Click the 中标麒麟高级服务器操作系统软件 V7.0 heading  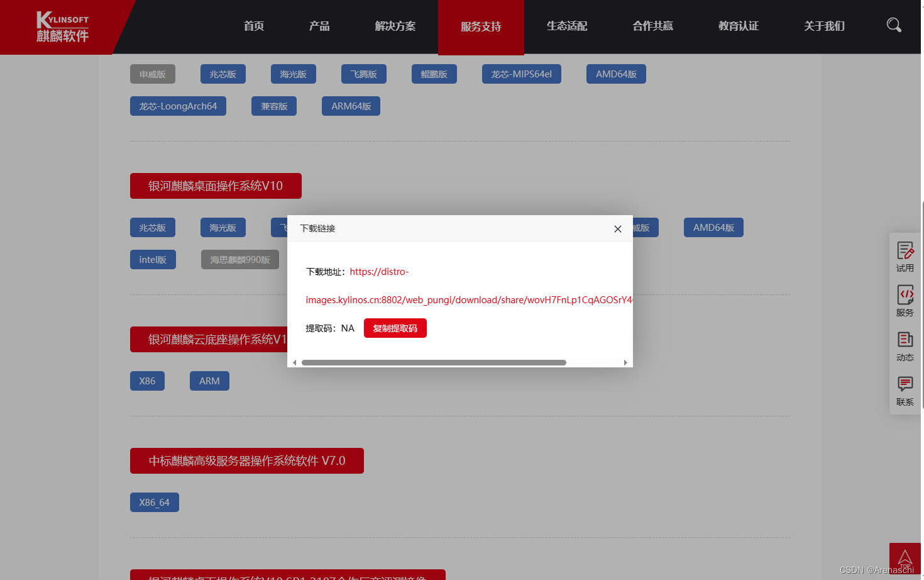[247, 461]
